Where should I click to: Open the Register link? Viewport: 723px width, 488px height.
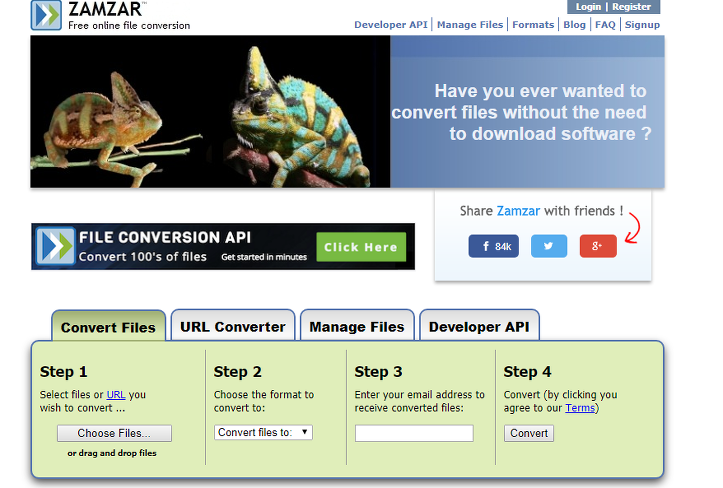pos(631,7)
